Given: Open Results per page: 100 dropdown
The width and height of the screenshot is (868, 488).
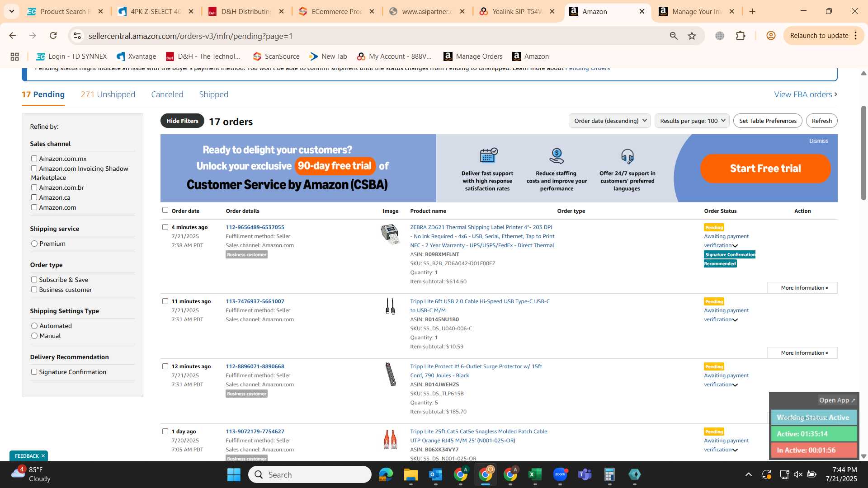Looking at the screenshot, I should coord(692,121).
